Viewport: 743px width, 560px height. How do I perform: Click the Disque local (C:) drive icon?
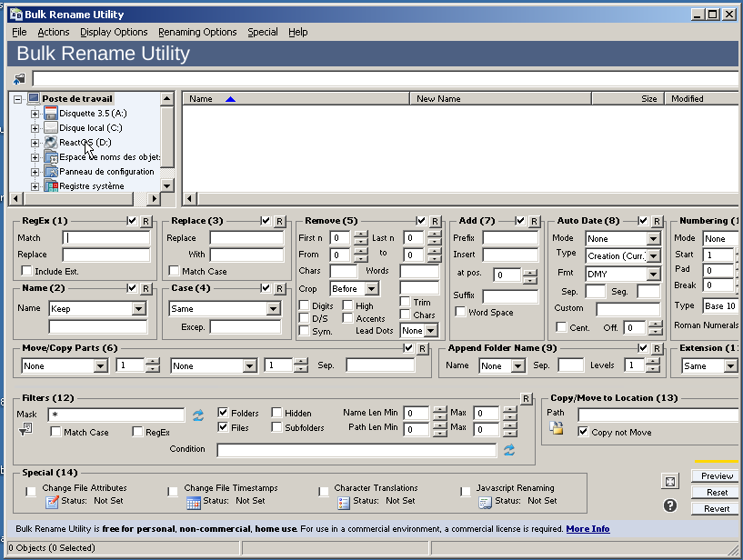coord(51,128)
